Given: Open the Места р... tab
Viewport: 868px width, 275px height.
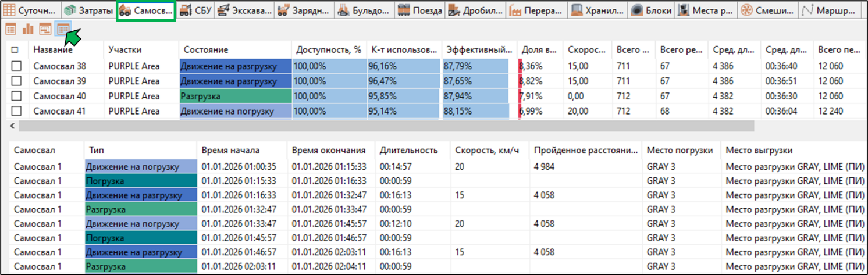Looking at the screenshot, I should (x=706, y=10).
